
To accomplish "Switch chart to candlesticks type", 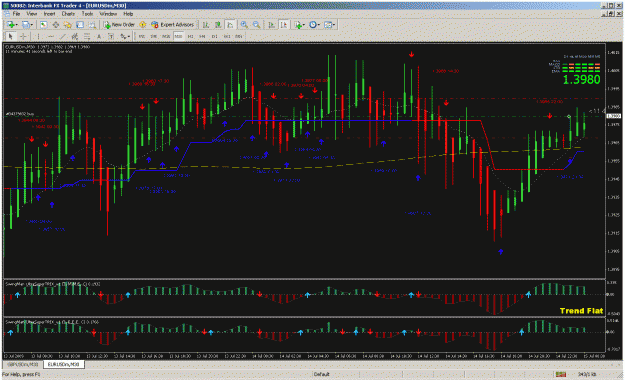I will tap(218, 25).
